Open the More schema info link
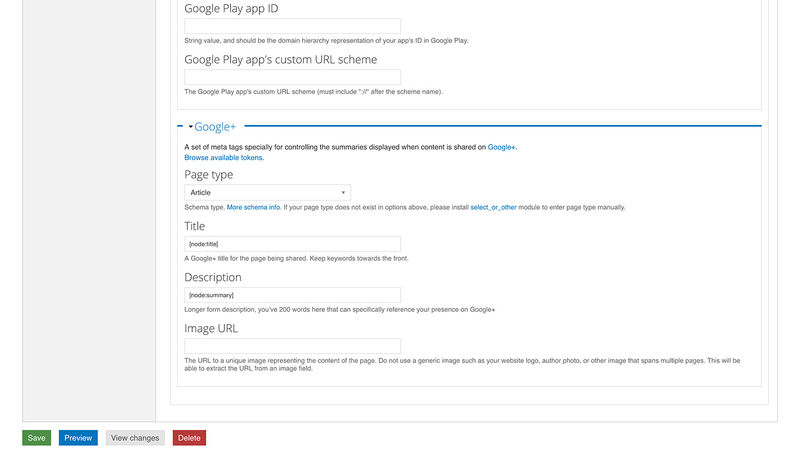 point(254,207)
